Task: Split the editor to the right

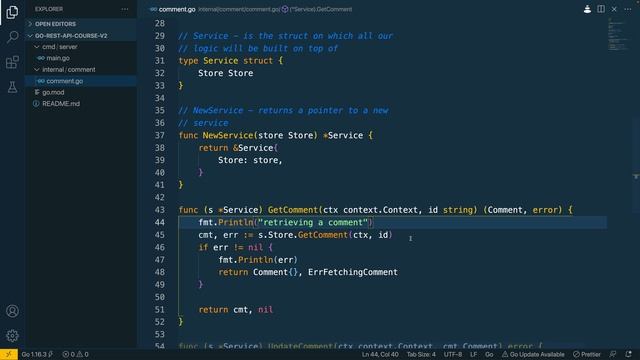Action: 601,9
